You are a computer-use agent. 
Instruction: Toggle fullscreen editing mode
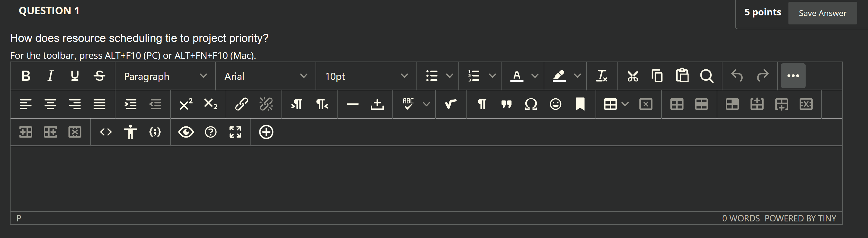[x=235, y=132]
